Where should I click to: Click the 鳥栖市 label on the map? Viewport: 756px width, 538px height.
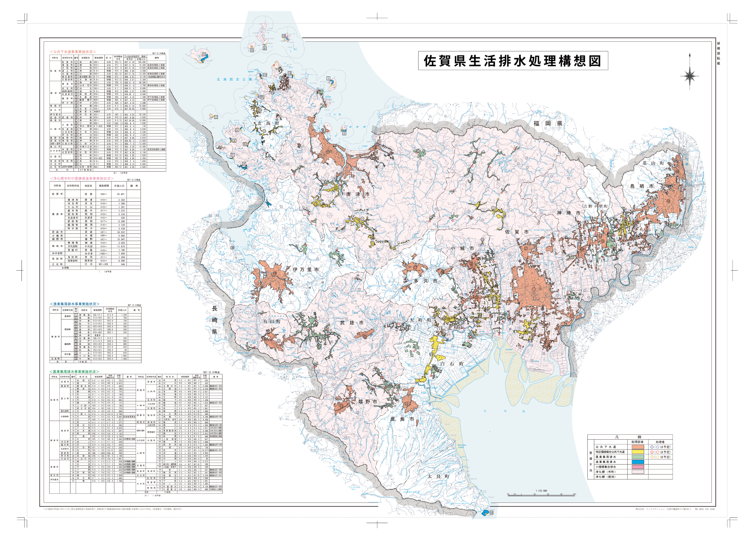click(x=642, y=186)
